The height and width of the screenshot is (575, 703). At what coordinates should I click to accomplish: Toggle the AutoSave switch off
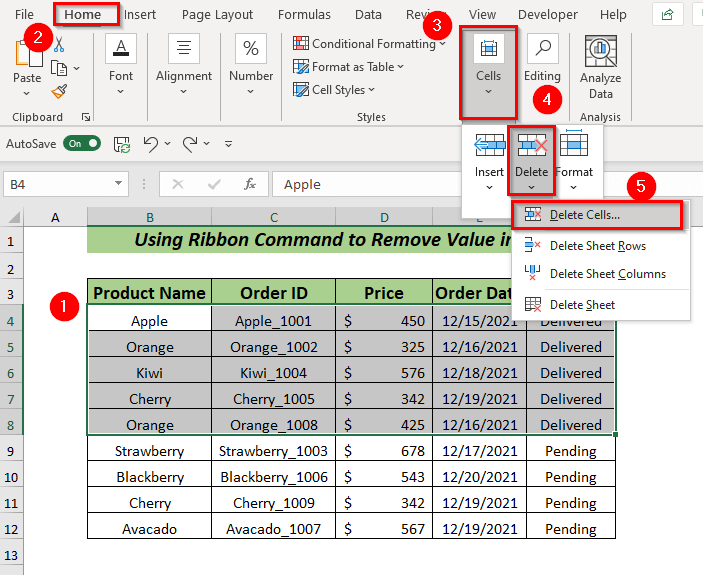(x=82, y=144)
